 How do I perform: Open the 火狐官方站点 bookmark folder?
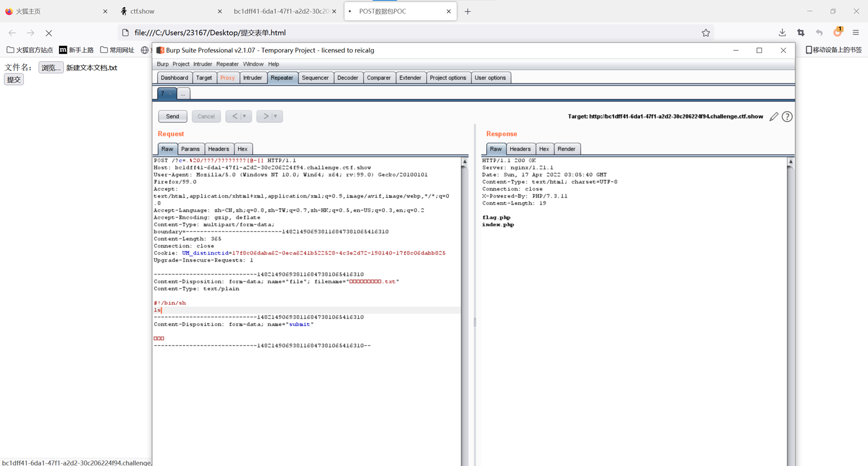(x=30, y=50)
